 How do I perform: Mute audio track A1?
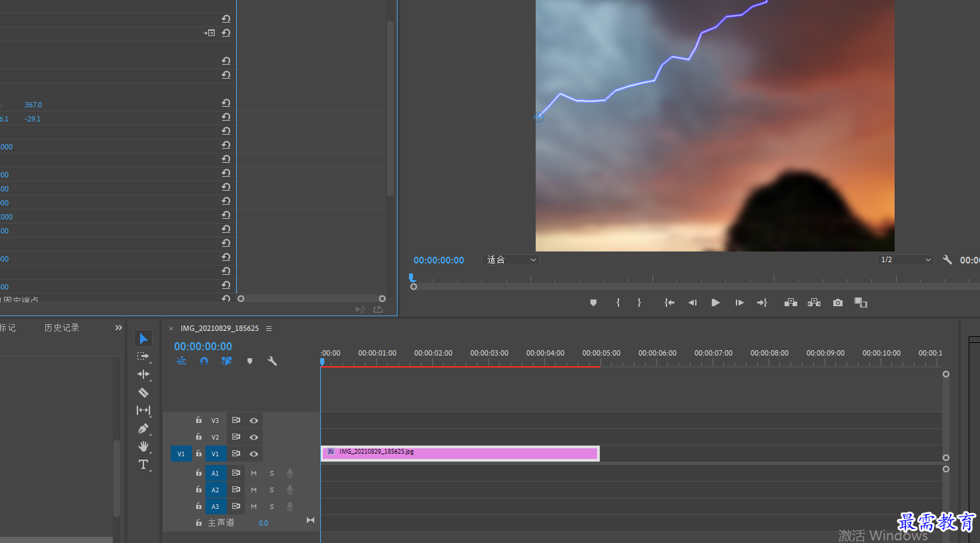[254, 473]
